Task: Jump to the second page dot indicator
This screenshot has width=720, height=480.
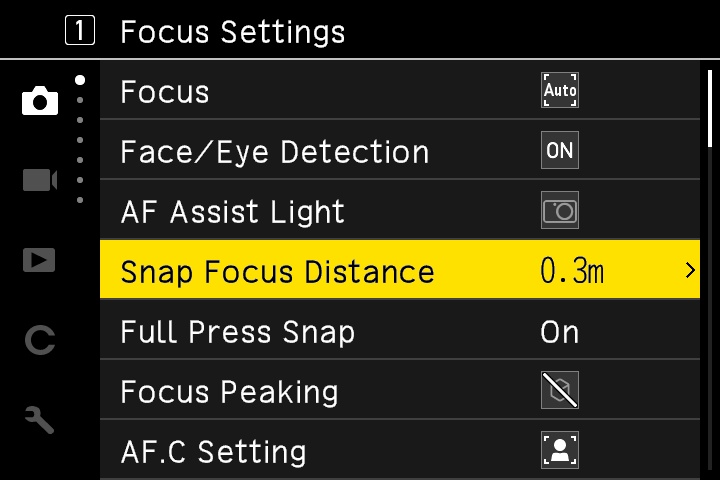Action: (80, 100)
